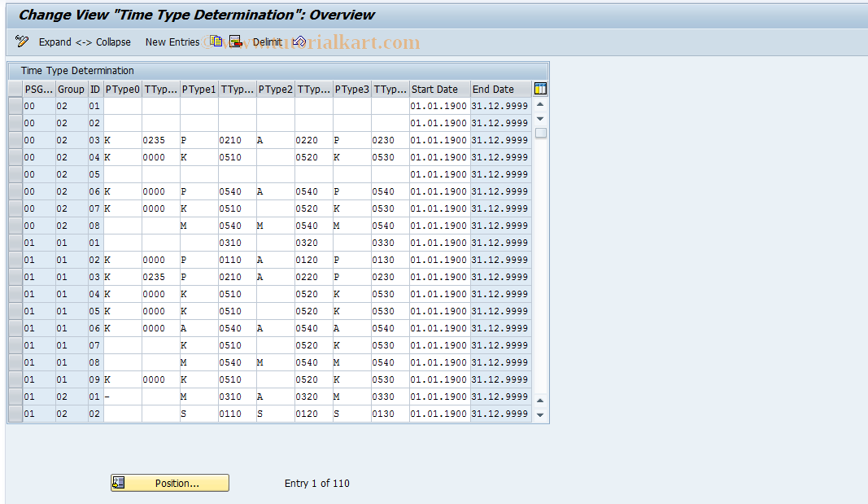Click PType0 cell '-' in row 01 02 01

tap(122, 397)
